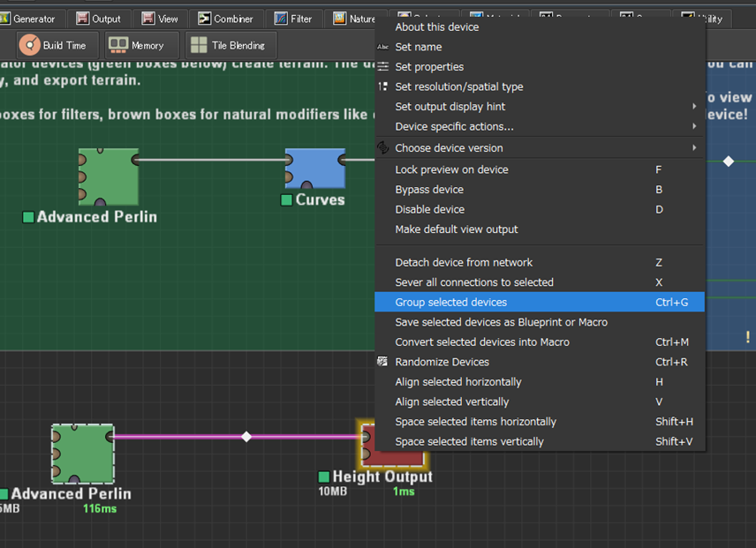Click output port of lower Advanced Perlin
This screenshot has width=756, height=548.
110,437
